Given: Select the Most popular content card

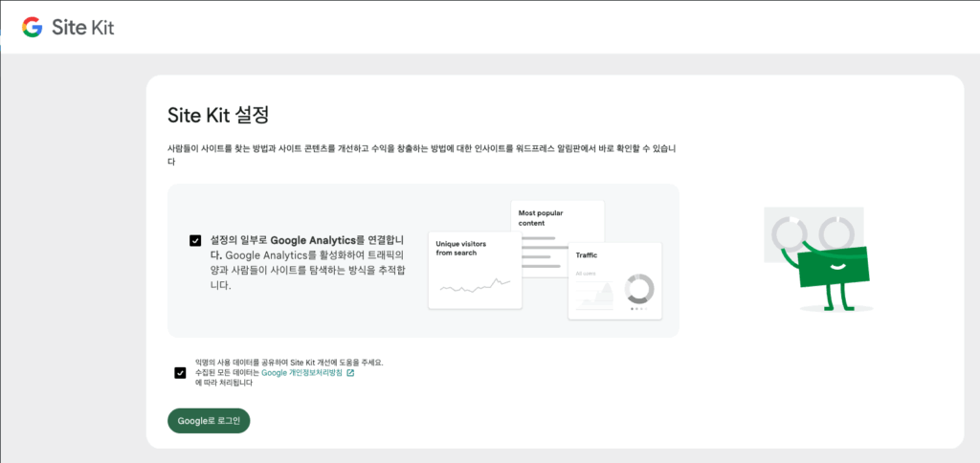Looking at the screenshot, I should [558, 216].
